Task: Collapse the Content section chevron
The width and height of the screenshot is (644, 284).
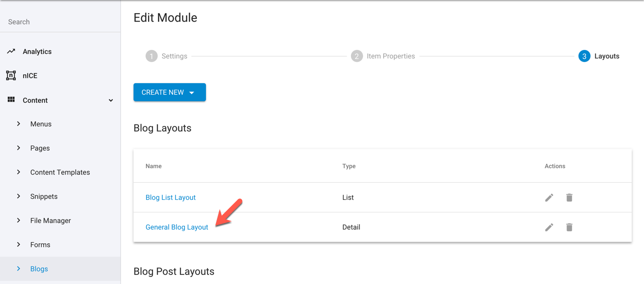Action: (x=111, y=100)
